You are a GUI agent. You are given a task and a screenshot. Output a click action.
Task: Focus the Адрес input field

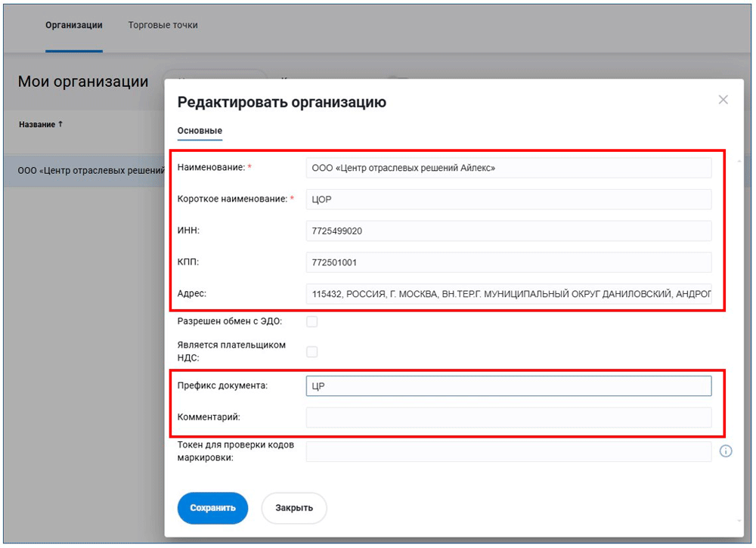click(508, 293)
